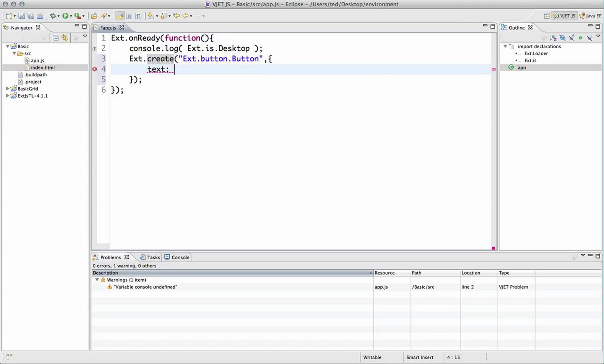Click the Search flashlight toolbar icon
The width and height of the screenshot is (604, 364).
[103, 16]
